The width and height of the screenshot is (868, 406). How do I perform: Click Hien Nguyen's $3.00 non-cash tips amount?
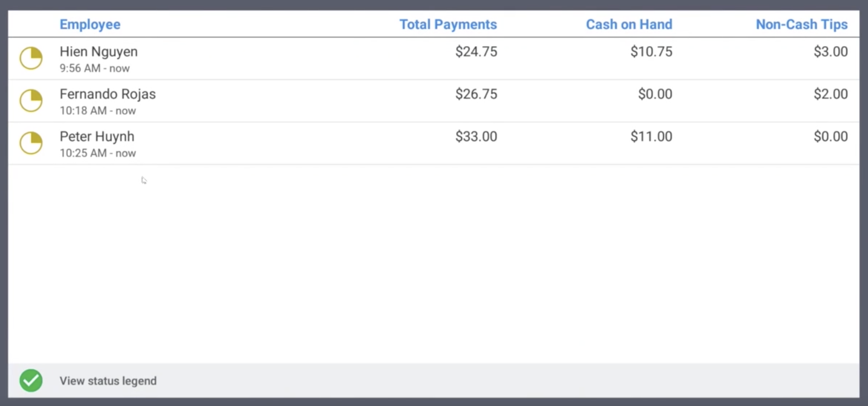[x=830, y=51]
